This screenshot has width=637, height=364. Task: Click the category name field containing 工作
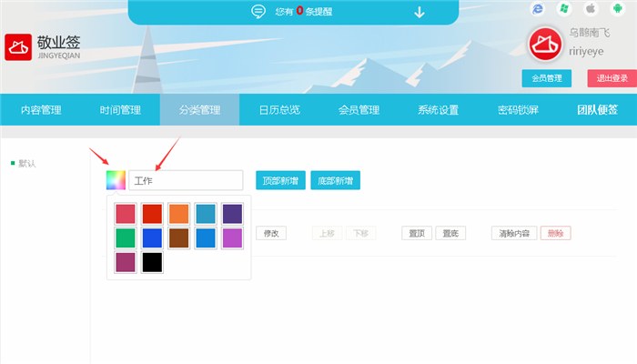click(186, 180)
